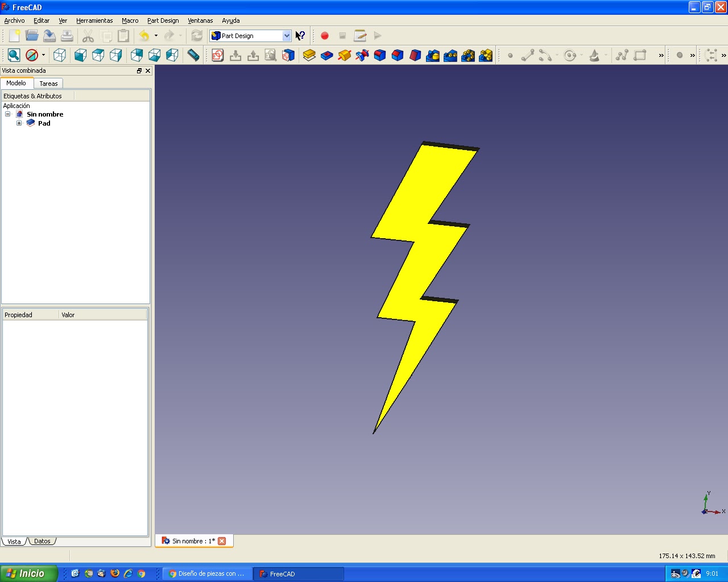Click the Pad tool icon
This screenshot has width=728, height=582.
click(x=309, y=55)
